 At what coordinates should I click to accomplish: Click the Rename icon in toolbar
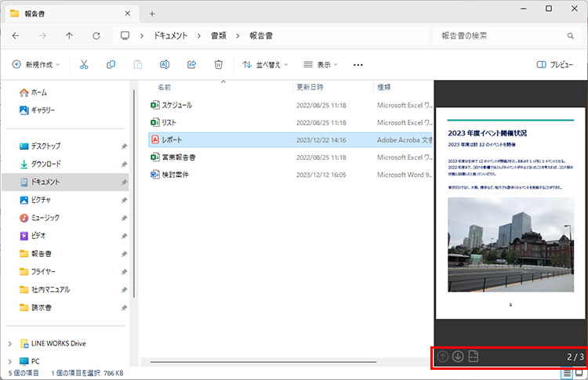point(165,65)
